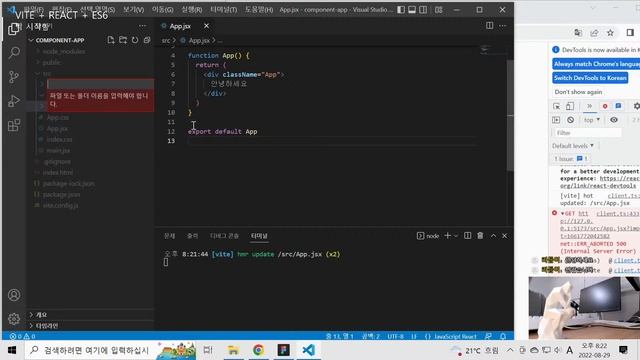Activate the DevTools inspect element tool

[557, 106]
